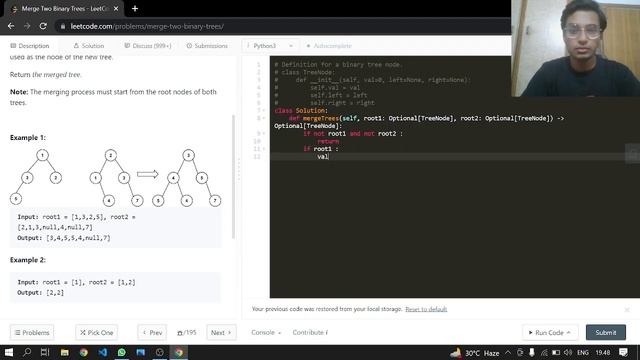Open the Discuss (999+) tab
This screenshot has height=360, width=640.
[x=148, y=46]
